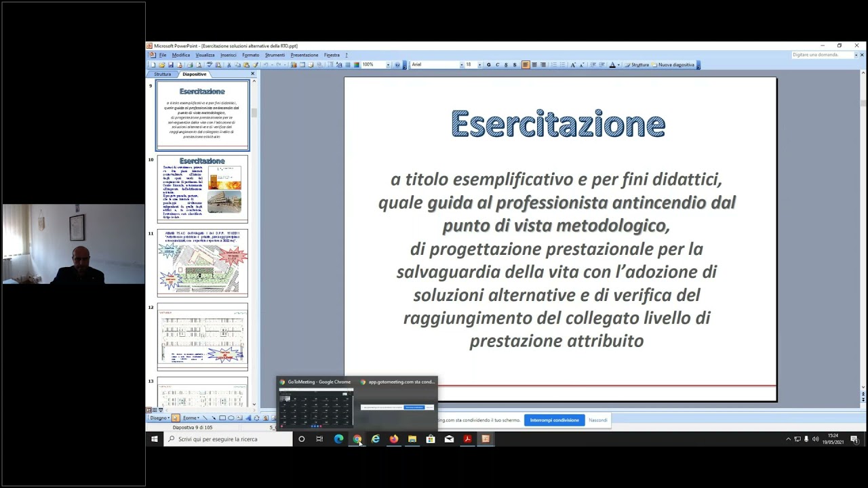Toggle underline (S) formatting
868x488 pixels.
click(506, 64)
